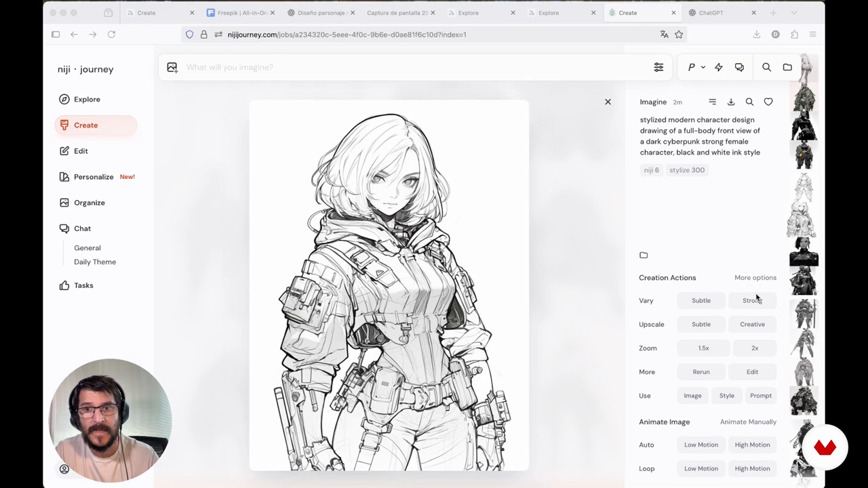The image size is (868, 488).
Task: Click the niji journey URL address bar
Action: point(434,35)
